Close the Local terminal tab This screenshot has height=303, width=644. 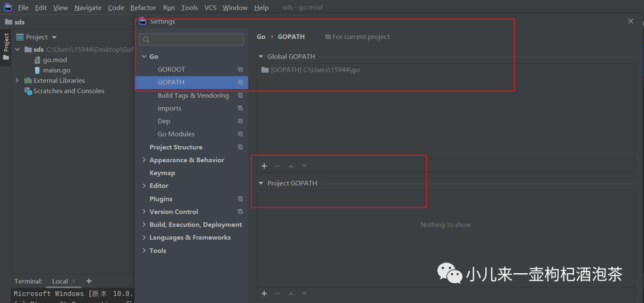pos(74,282)
